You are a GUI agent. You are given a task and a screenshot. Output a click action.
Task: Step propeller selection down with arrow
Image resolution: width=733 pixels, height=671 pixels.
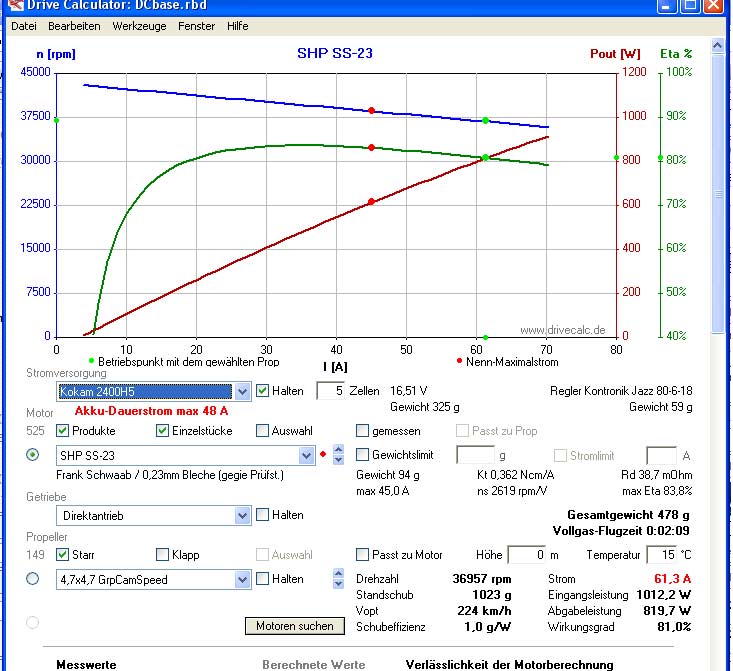coord(336,585)
